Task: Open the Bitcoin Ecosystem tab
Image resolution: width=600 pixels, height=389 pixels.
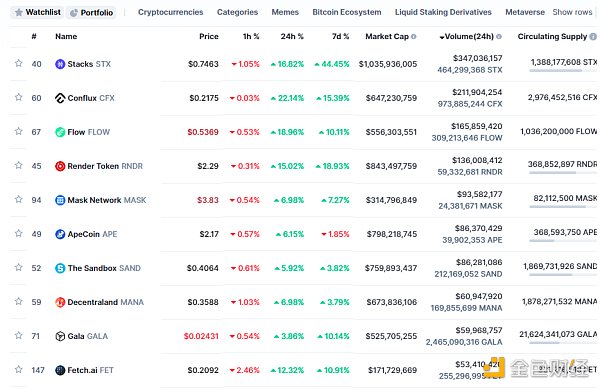Action: (x=347, y=12)
